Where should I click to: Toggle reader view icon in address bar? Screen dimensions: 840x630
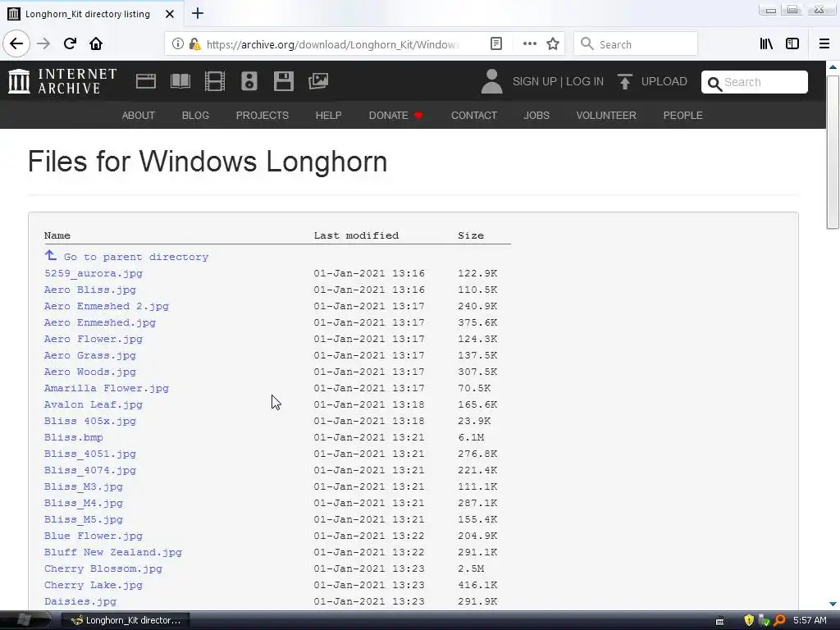(x=496, y=44)
